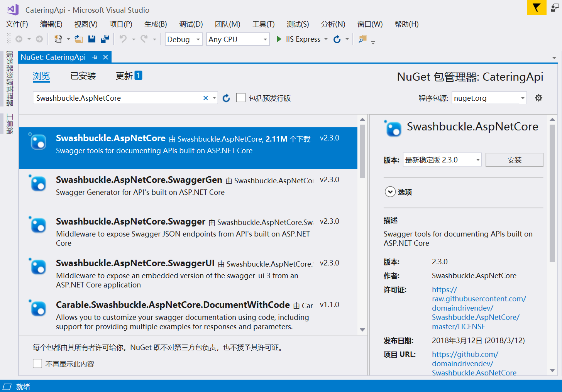The image size is (562, 392).
Task: Click the navigate backward arrow icon
Action: [19, 39]
